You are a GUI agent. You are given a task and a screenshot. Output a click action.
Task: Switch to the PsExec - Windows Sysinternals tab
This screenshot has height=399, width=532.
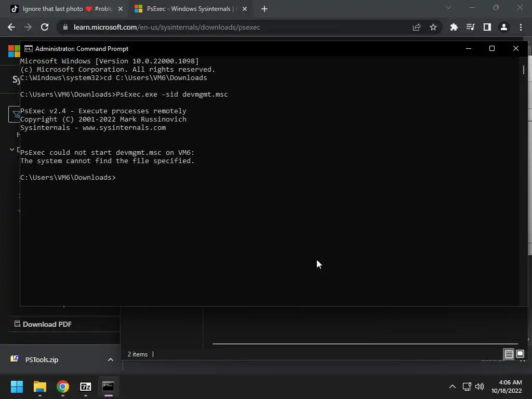click(190, 9)
